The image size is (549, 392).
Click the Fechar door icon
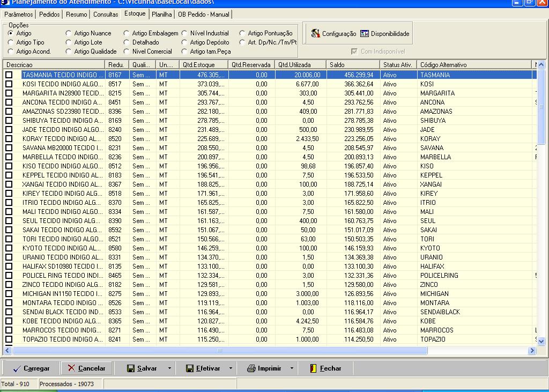pyautogui.click(x=314, y=368)
